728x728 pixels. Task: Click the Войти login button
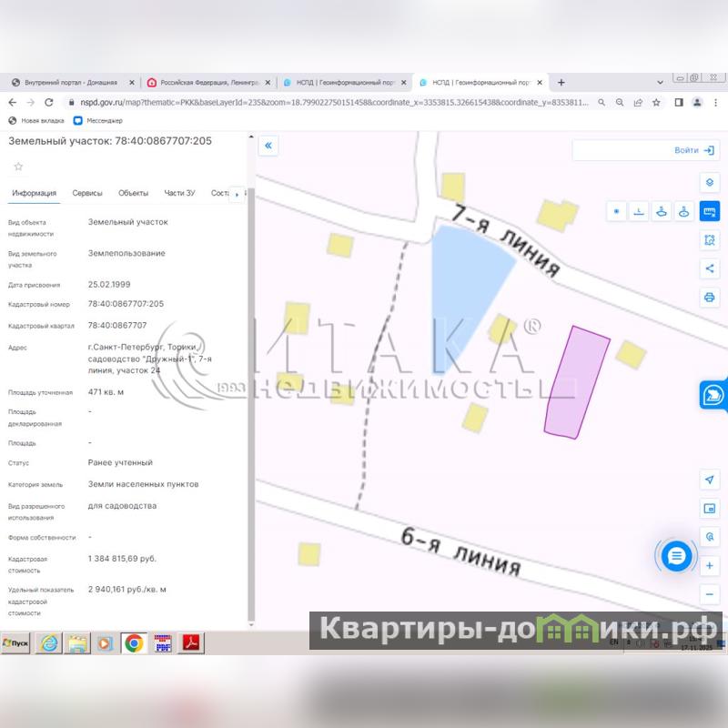coord(693,150)
